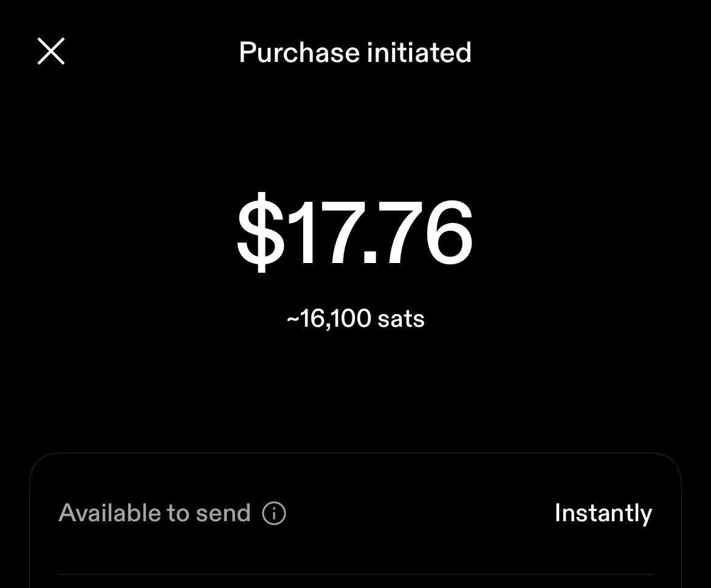Tap the word send beside info icon
The height and width of the screenshot is (588, 711).
coord(223,513)
